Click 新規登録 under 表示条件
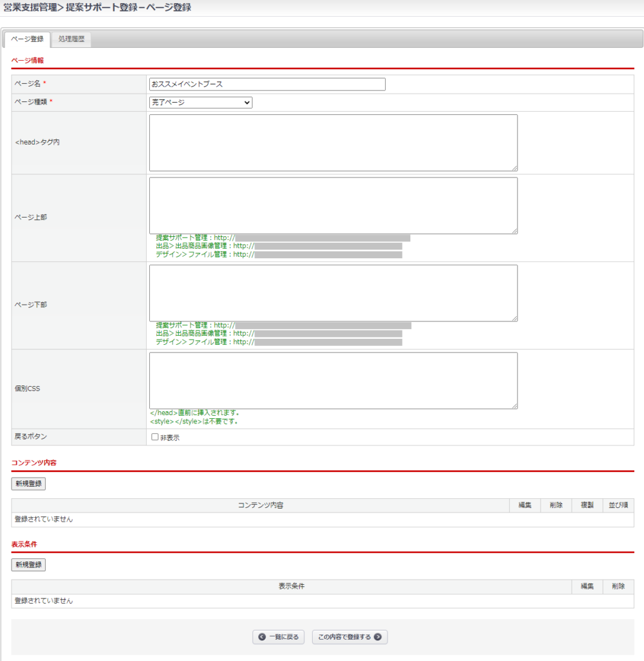The image size is (644, 661). pyautogui.click(x=28, y=564)
